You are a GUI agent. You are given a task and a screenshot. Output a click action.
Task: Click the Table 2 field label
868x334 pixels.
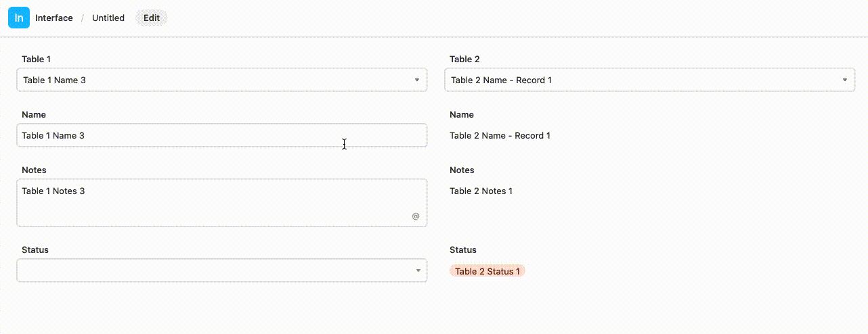pyautogui.click(x=464, y=59)
